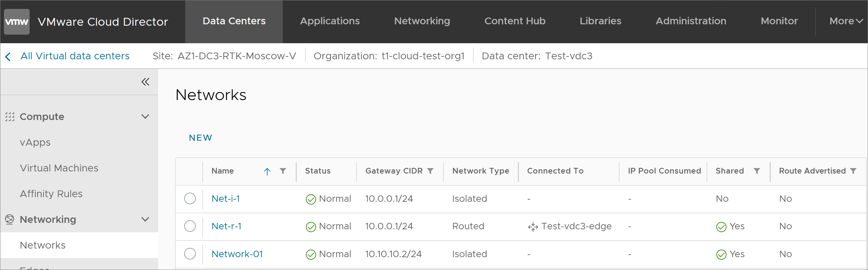This screenshot has width=868, height=270.
Task: Open the Name column filter
Action: pos(283,171)
